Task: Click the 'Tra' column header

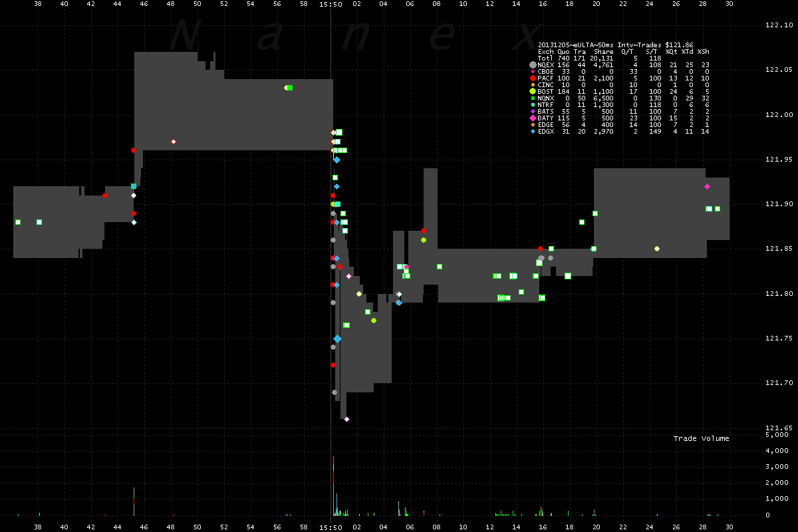Action: [580, 52]
